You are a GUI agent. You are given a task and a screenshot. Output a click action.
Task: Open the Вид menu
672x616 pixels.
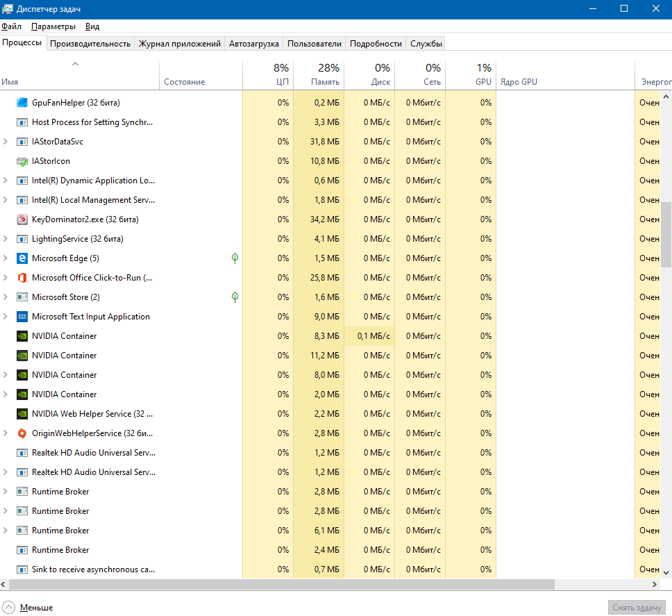coord(92,26)
